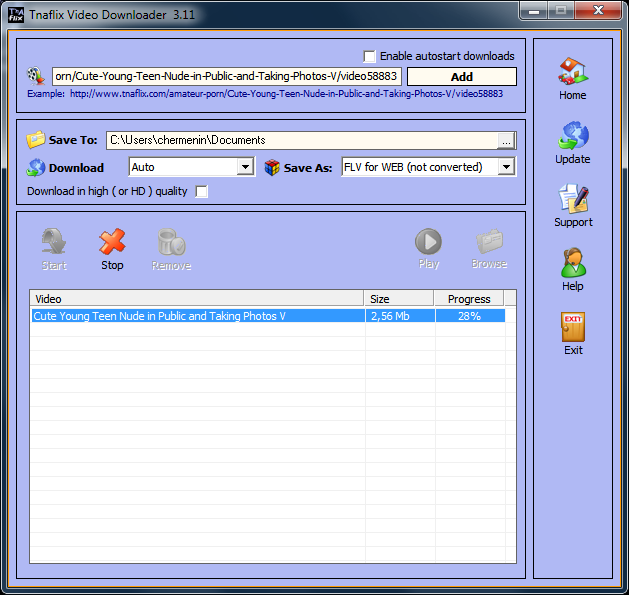
Task: Click the yellow Save To folder icon
Action: pyautogui.click(x=36, y=140)
